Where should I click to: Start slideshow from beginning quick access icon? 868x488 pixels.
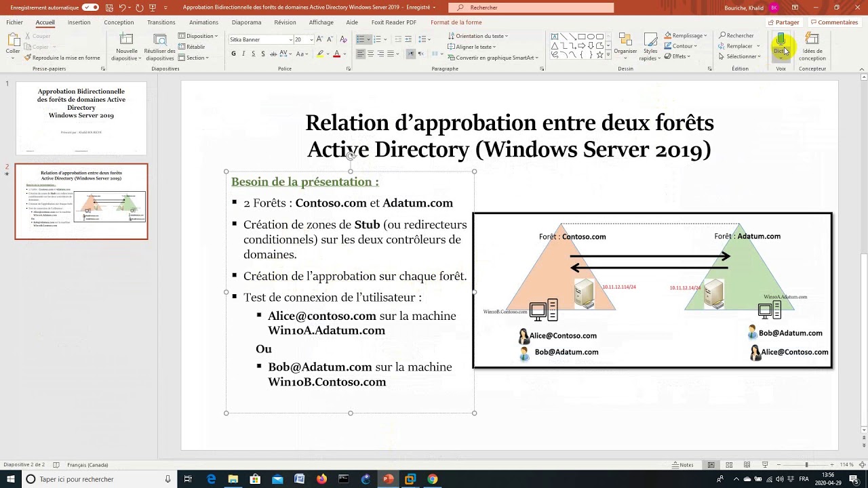pyautogui.click(x=153, y=7)
